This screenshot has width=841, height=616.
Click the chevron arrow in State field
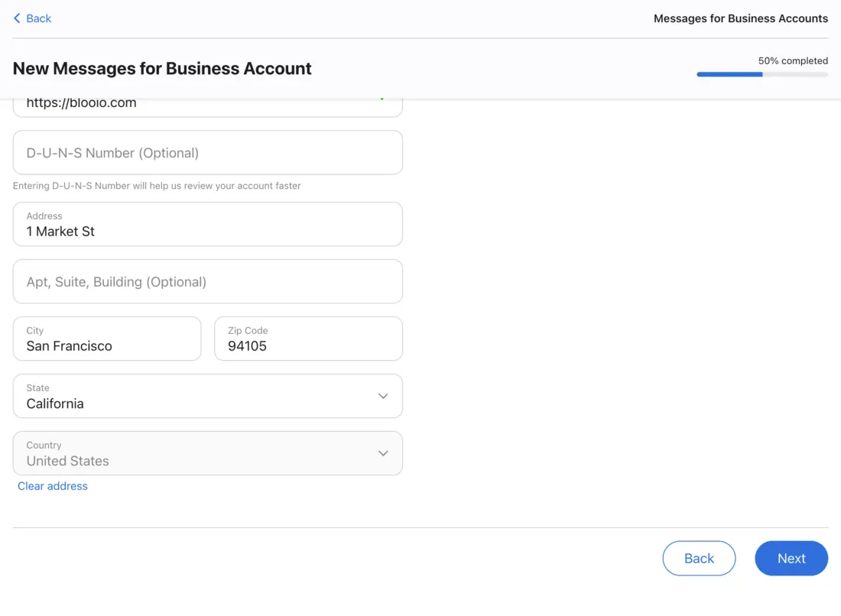[x=383, y=396]
